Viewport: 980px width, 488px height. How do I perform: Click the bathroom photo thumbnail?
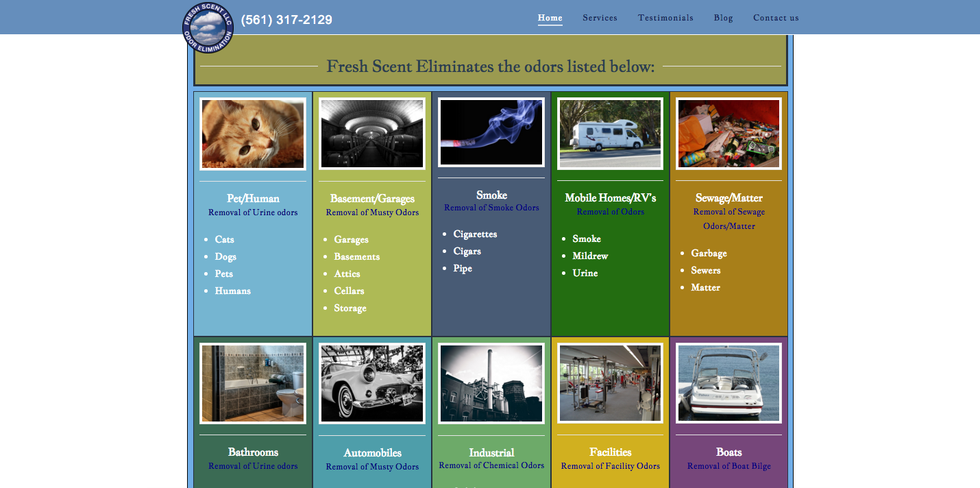click(253, 383)
